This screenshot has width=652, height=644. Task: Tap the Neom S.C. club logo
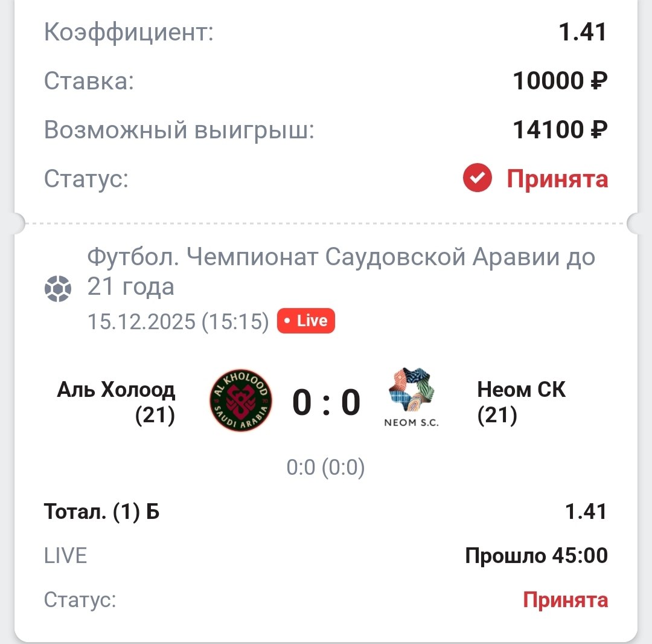pos(412,396)
